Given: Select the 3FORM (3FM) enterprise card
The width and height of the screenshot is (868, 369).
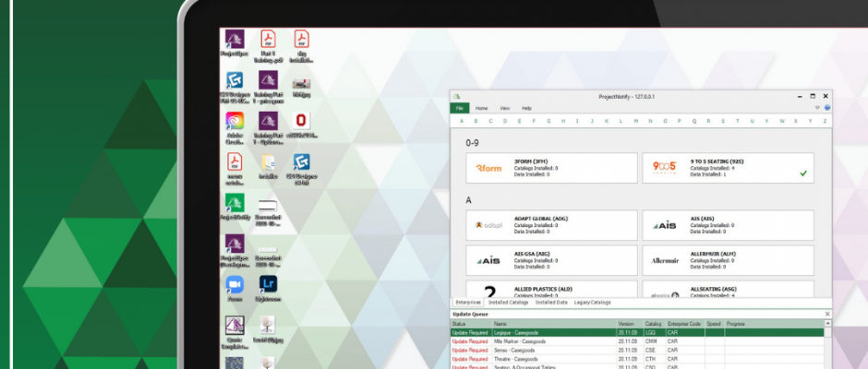Looking at the screenshot, I should 551,168.
